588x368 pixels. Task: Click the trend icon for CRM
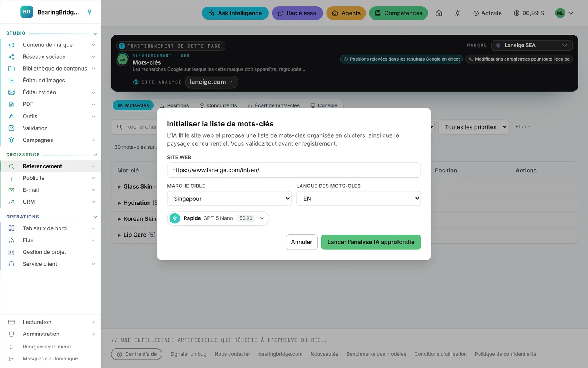11,202
